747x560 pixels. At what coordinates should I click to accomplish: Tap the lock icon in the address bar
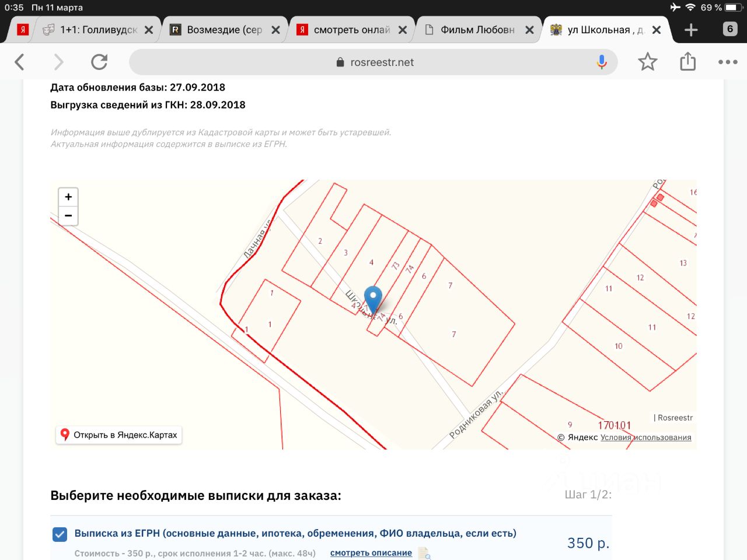point(340,62)
